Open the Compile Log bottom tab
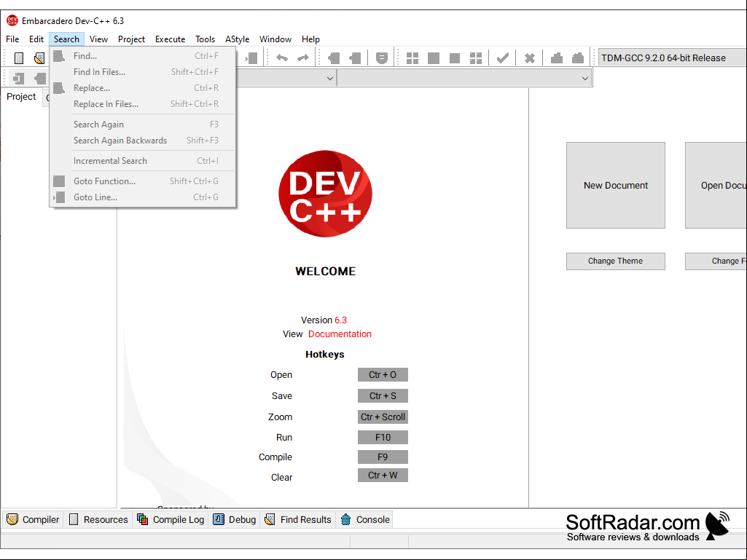Viewport: 747px width, 560px height. (171, 519)
